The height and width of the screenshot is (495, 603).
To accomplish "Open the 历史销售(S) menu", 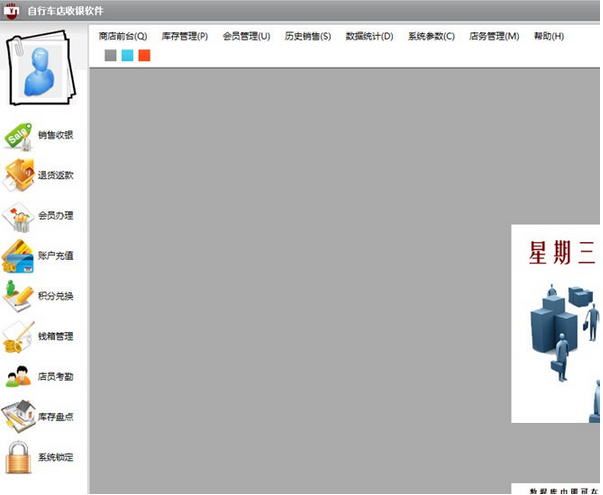I will tap(308, 36).
